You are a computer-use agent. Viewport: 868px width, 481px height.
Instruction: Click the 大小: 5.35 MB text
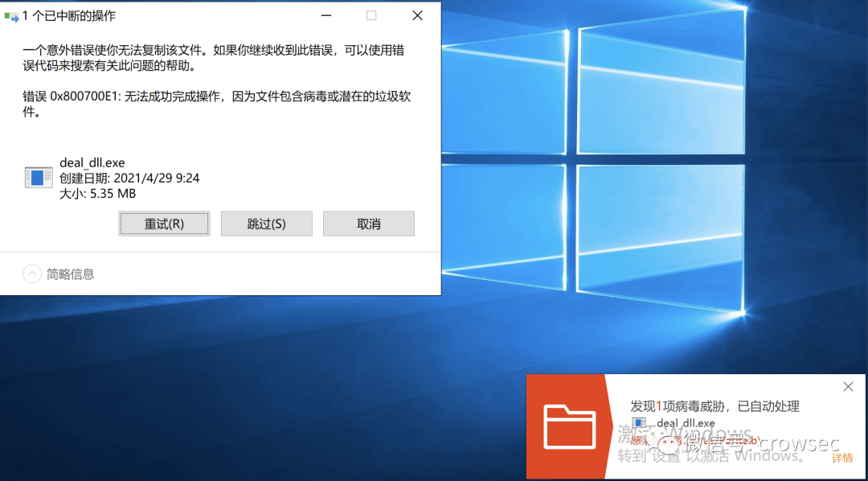tap(97, 194)
